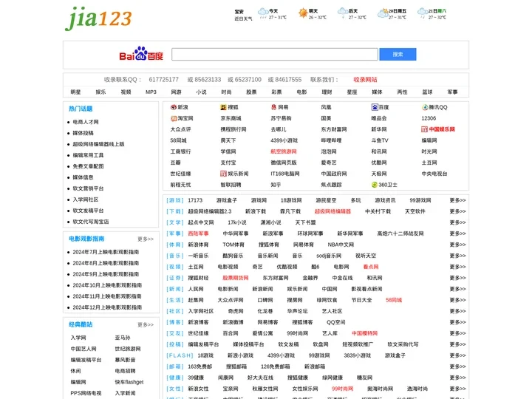The height and width of the screenshot is (399, 532).
Task: Open 快车flashget in 经典酷站 list
Action: (x=129, y=382)
